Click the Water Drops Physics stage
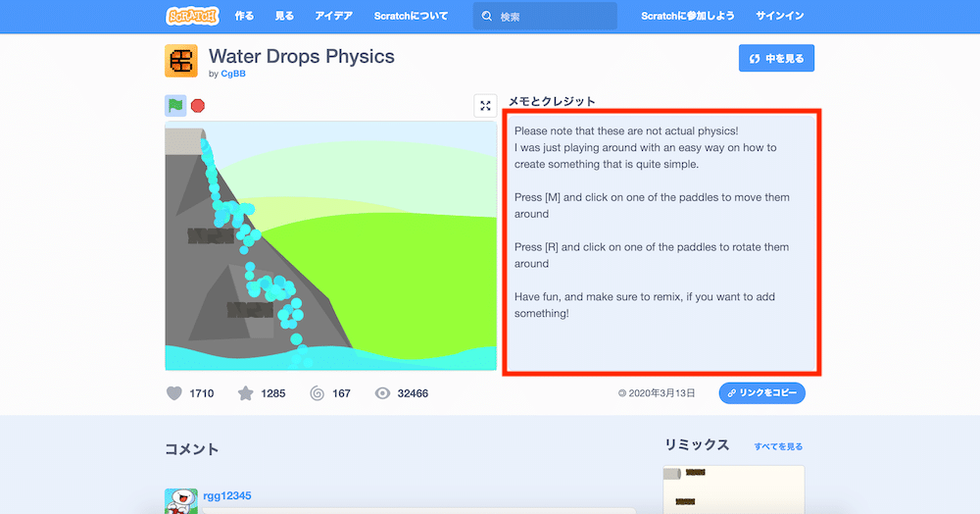The image size is (980, 514). pos(330,246)
